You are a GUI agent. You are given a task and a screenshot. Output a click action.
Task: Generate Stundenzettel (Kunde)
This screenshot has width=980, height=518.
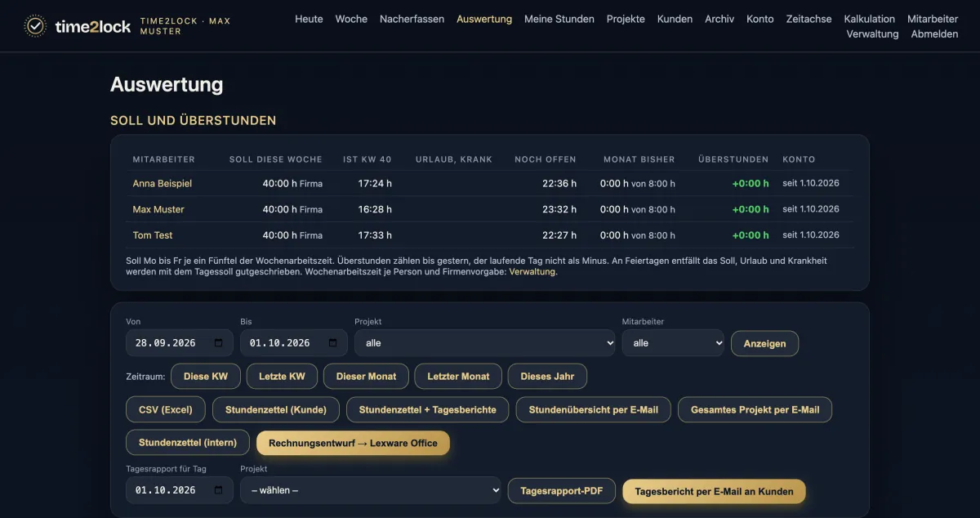pyautogui.click(x=276, y=409)
